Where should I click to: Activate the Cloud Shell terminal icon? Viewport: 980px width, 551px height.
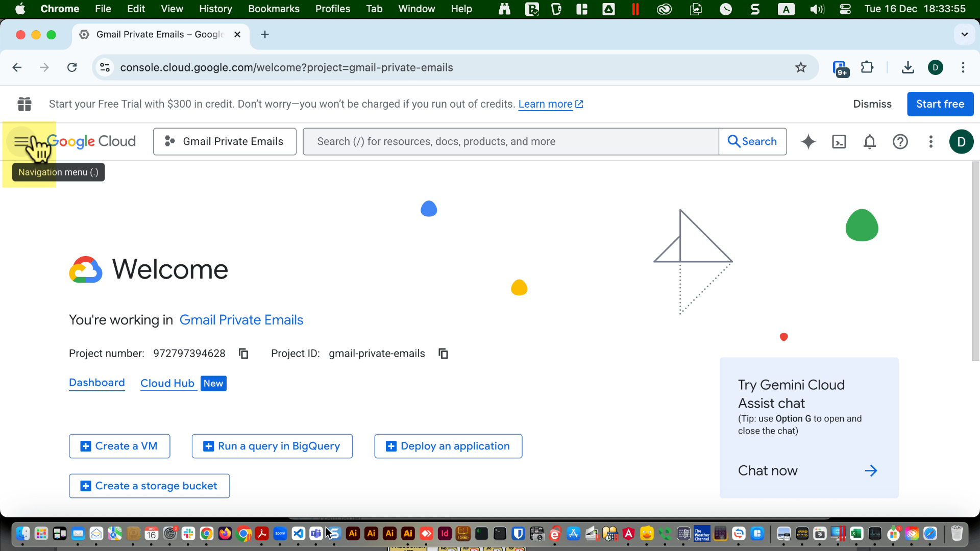pyautogui.click(x=839, y=142)
